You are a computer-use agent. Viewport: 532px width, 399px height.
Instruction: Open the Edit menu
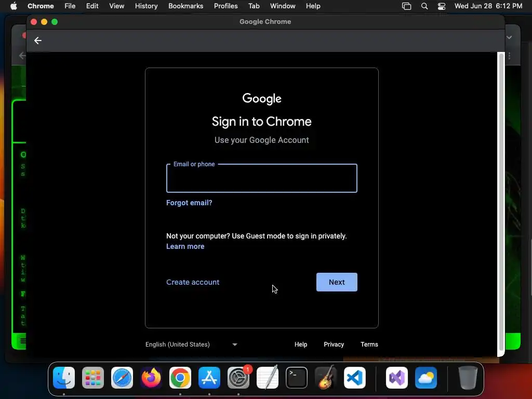tap(92, 6)
